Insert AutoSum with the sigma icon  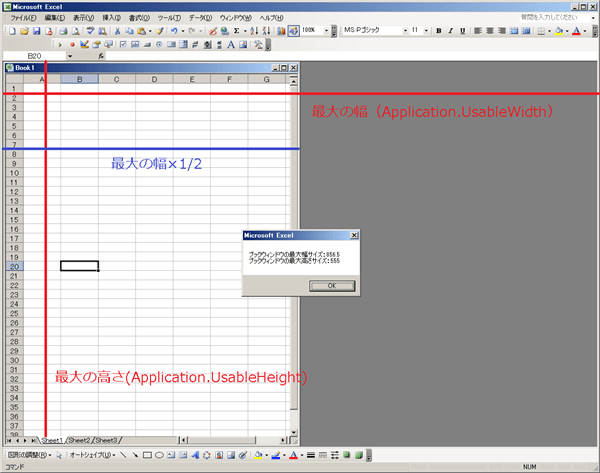[x=237, y=31]
